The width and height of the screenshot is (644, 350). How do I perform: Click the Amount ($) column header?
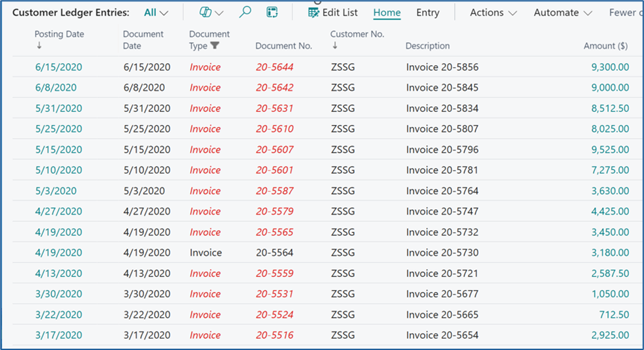(x=605, y=45)
